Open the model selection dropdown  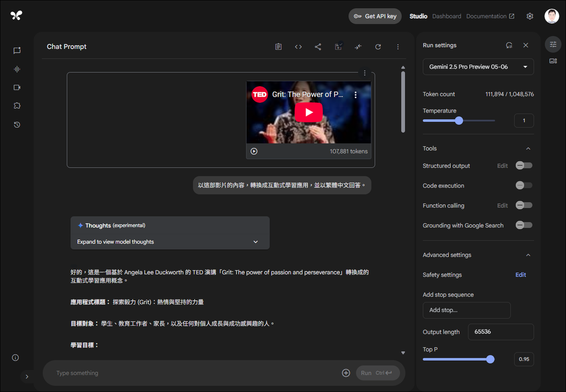pos(478,66)
